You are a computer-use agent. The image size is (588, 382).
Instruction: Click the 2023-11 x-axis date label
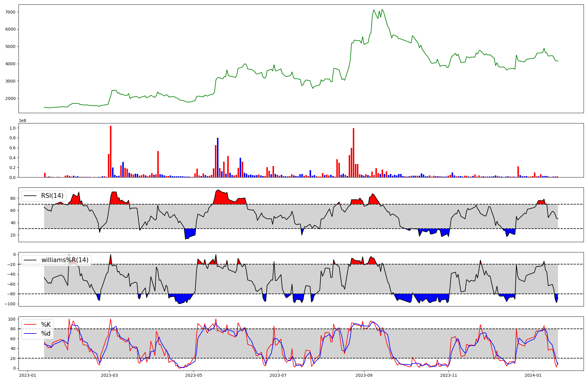coord(449,375)
